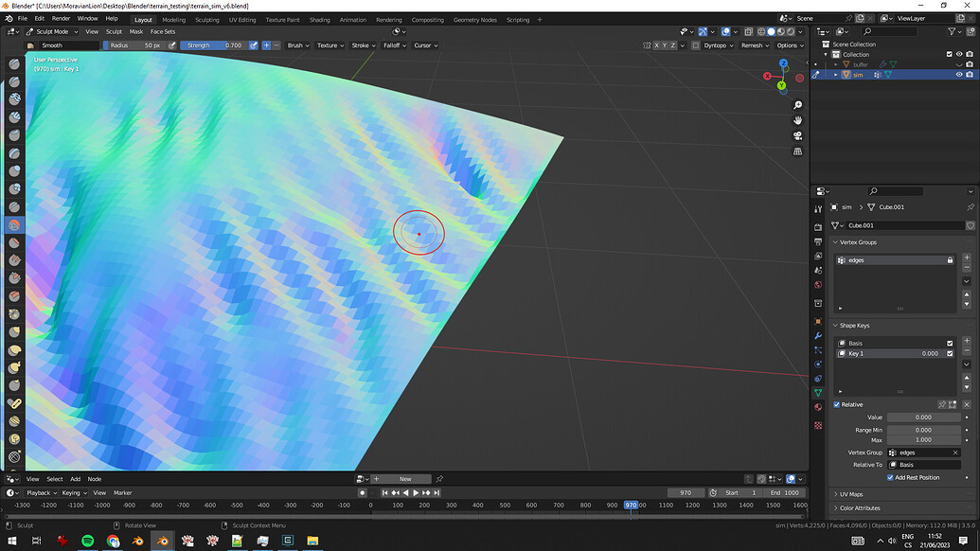
Task: Toggle the Relative shape keys checkbox
Action: click(x=837, y=405)
